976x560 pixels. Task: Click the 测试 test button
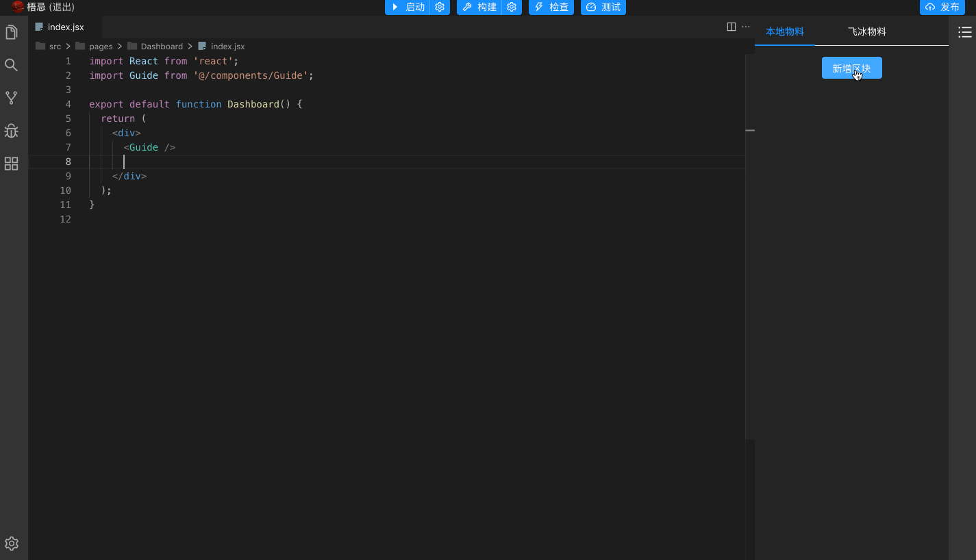[x=603, y=7]
